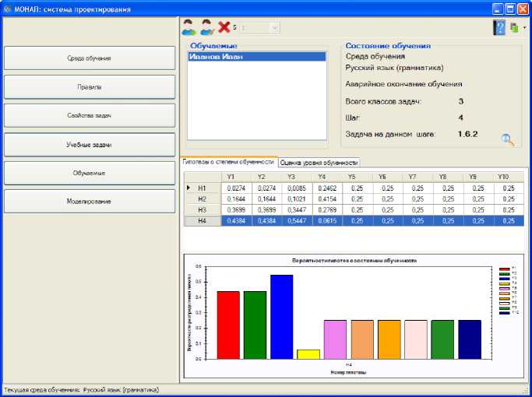Select row header H4

[203, 221]
